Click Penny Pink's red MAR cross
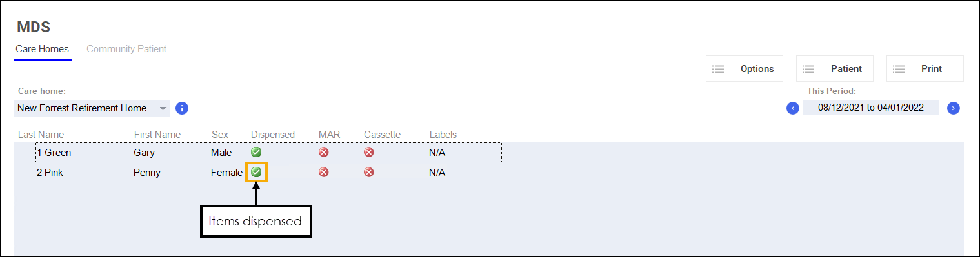This screenshot has height=257, width=980. pos(324,172)
